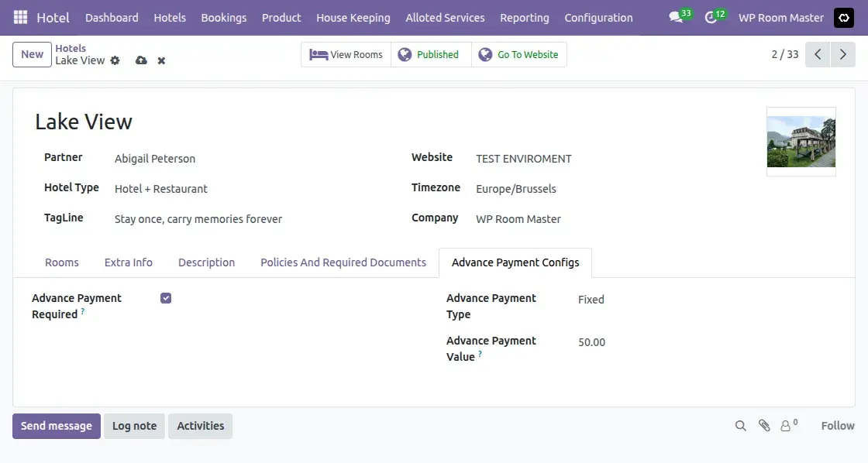This screenshot has width=868, height=463.
Task: Go to the next record with the right arrow pager
Action: [843, 54]
